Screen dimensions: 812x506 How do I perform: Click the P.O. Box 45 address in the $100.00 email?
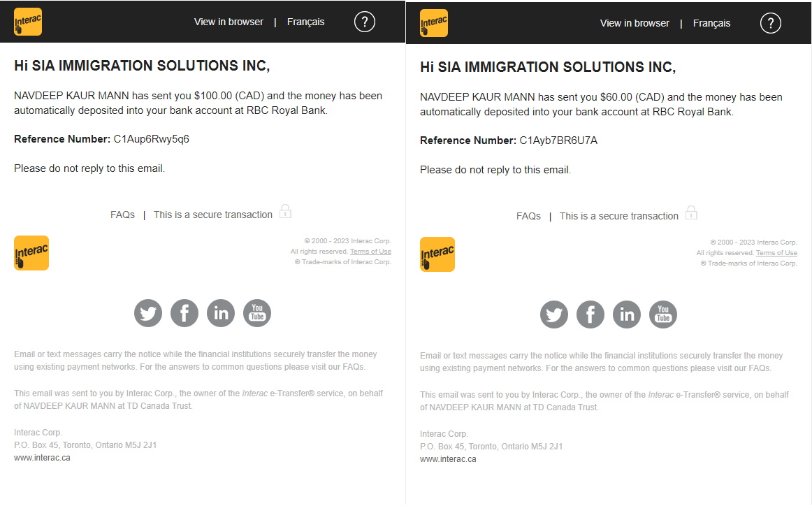(85, 445)
